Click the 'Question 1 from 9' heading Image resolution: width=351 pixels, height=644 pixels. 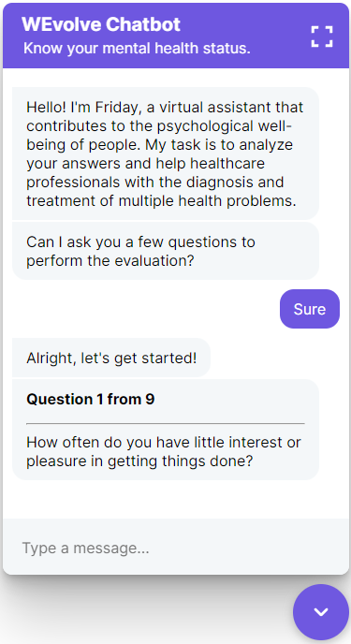point(90,399)
